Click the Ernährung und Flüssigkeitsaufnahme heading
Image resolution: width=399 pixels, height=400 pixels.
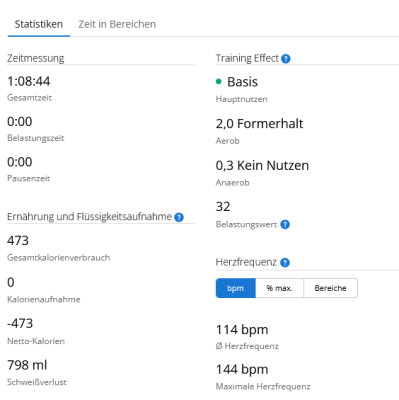point(89,217)
